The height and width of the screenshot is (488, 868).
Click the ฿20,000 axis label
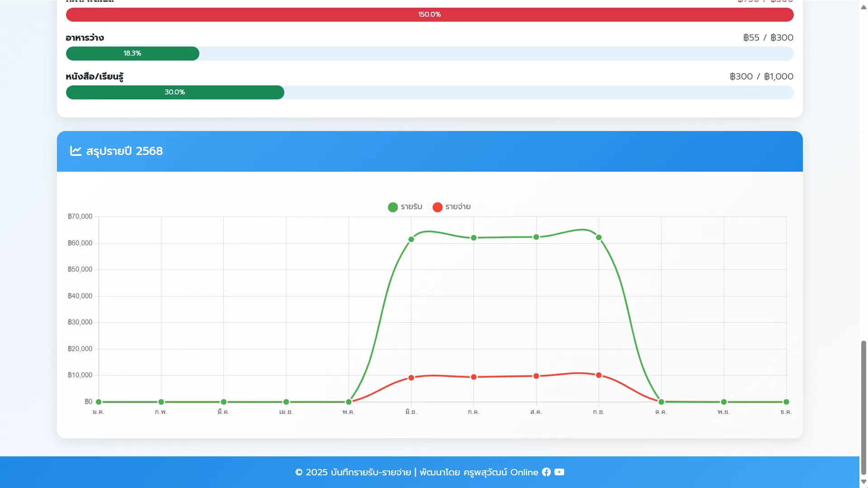pyautogui.click(x=80, y=349)
